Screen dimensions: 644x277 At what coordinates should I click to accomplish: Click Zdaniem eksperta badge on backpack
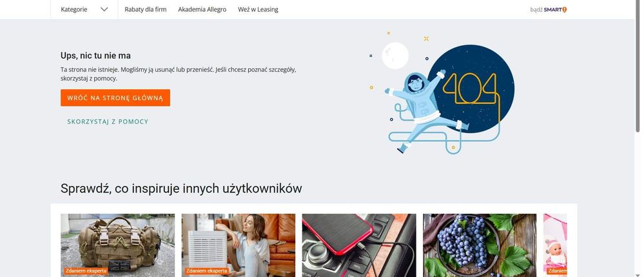point(86,271)
